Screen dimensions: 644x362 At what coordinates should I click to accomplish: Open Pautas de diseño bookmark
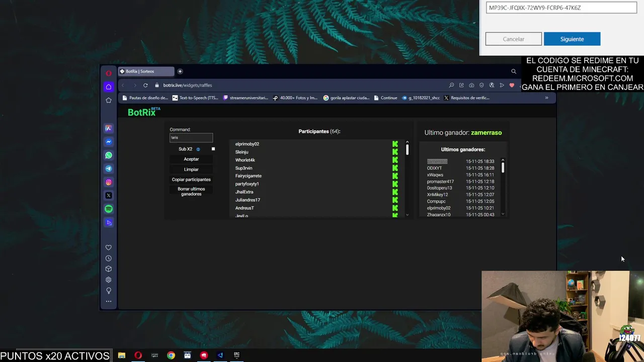click(x=145, y=98)
